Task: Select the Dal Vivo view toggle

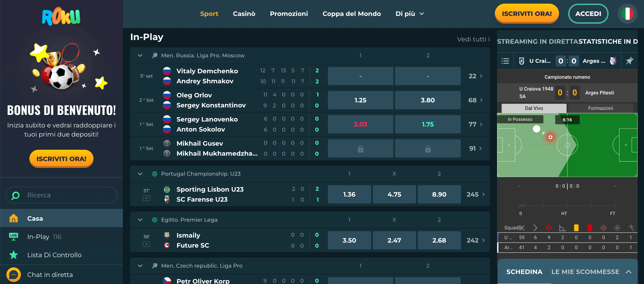Action: click(534, 108)
